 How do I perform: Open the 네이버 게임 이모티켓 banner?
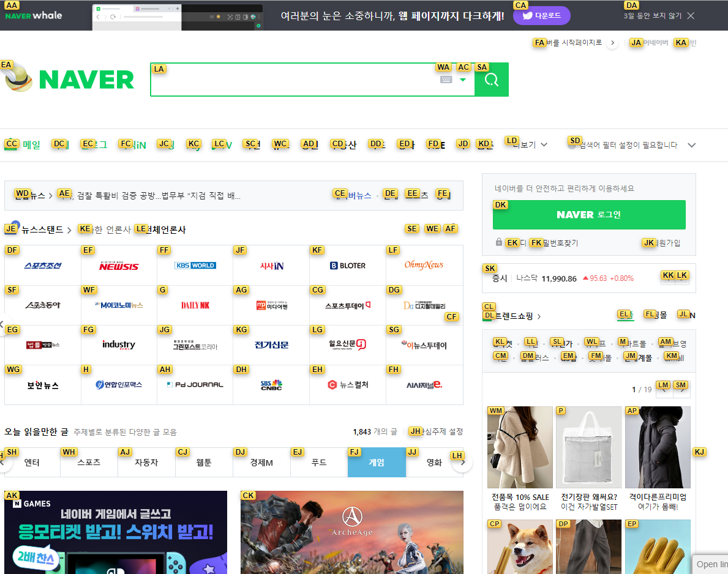coord(116,532)
